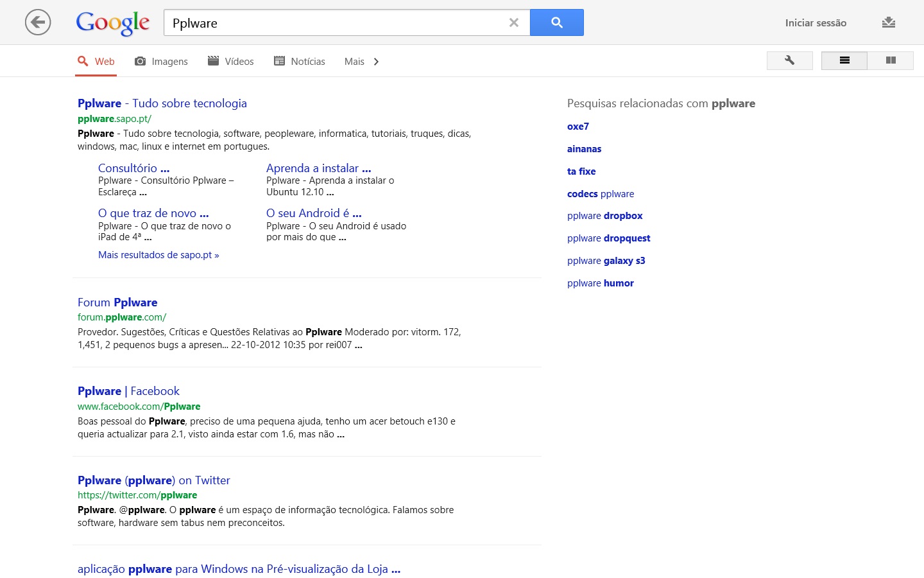Select related search pplware dropquest
The height and width of the screenshot is (578, 924).
coord(609,238)
